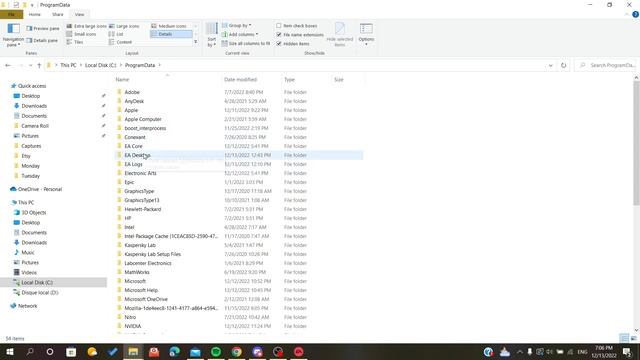
Task: Open the Sort by dropdown
Action: [211, 35]
